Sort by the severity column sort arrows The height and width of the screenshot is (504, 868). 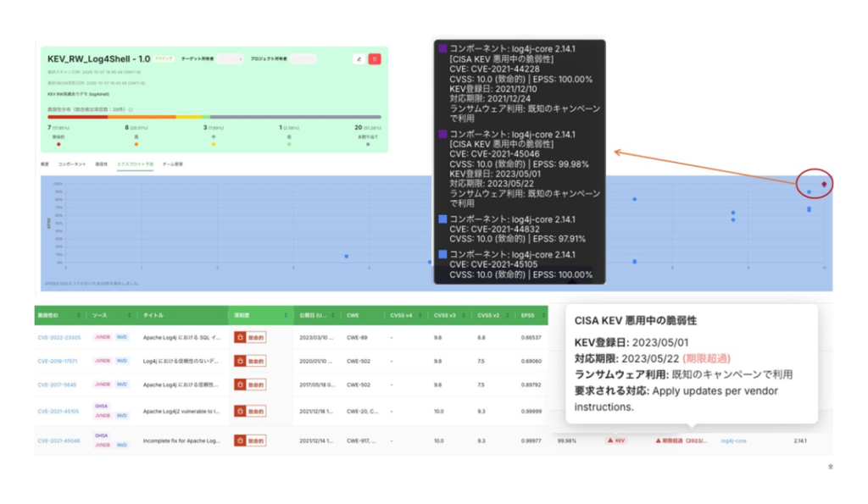(286, 315)
